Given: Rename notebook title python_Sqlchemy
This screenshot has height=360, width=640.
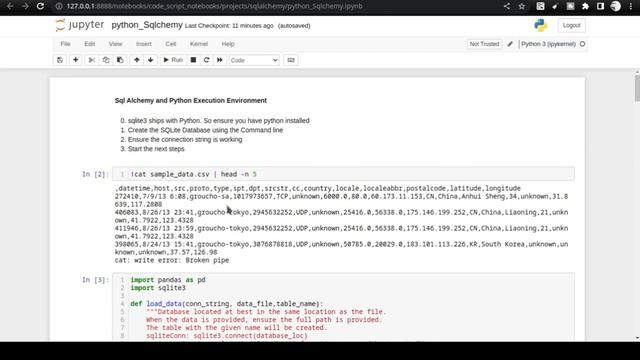Looking at the screenshot, I should click(147, 25).
